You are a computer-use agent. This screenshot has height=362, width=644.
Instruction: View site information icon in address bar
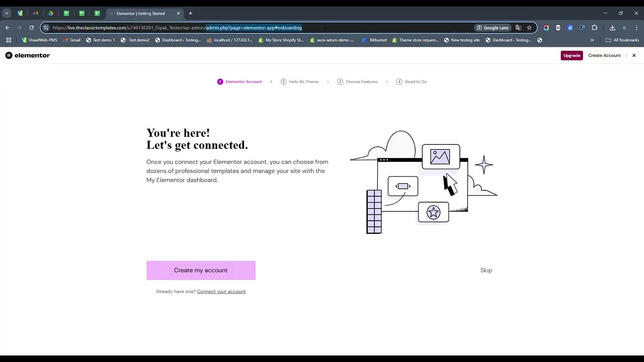pos(46,28)
